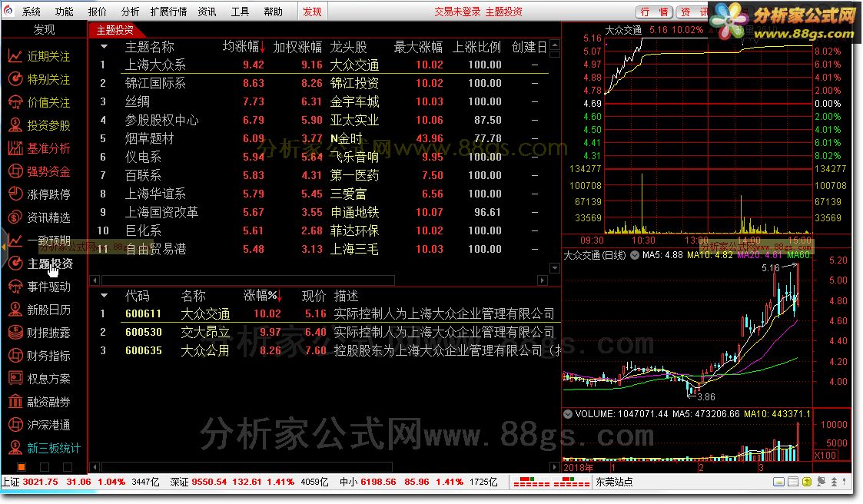Select 权息方案 sidebar item
Viewport: 863px width, 504px height.
(40, 379)
